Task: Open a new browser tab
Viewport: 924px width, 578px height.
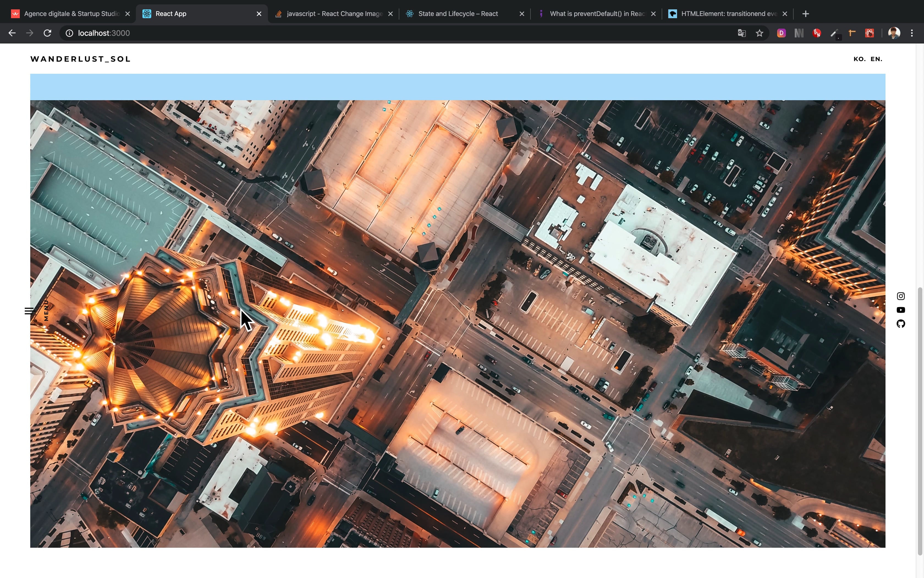Action: click(806, 14)
